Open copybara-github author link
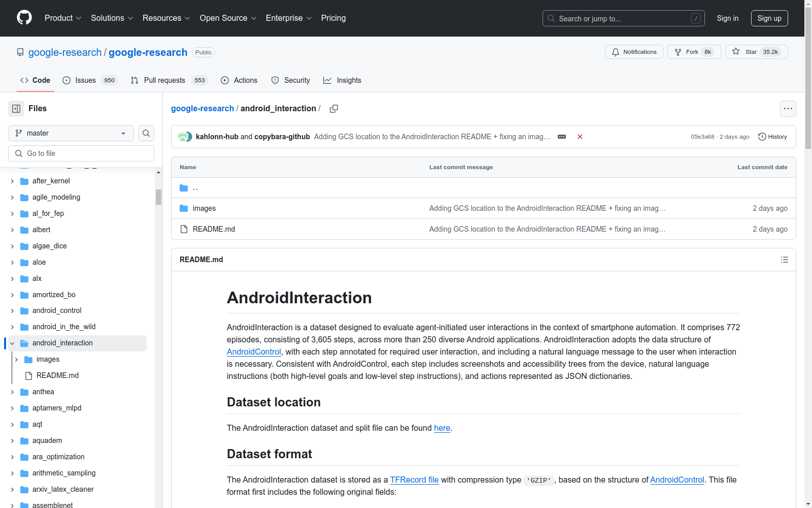The height and width of the screenshot is (508, 812). (282, 137)
